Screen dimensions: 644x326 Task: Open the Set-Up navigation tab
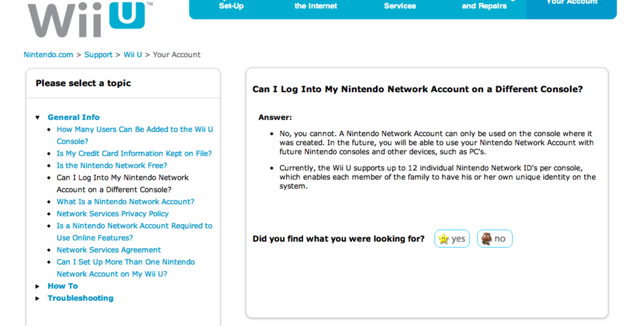[x=231, y=6]
